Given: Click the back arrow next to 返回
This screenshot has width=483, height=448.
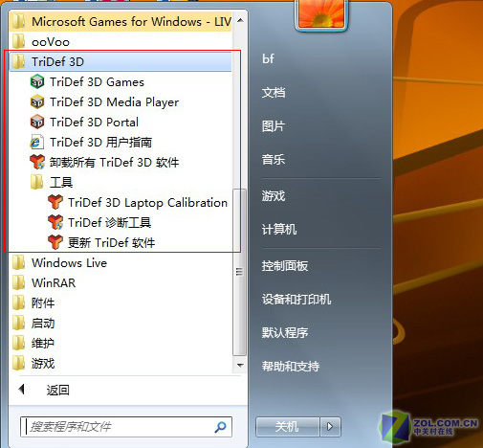Looking at the screenshot, I should (x=22, y=390).
